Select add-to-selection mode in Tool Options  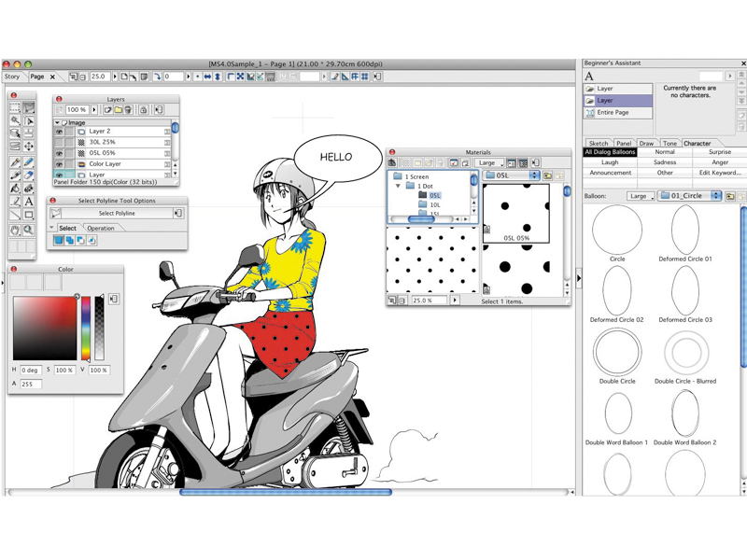(69, 240)
